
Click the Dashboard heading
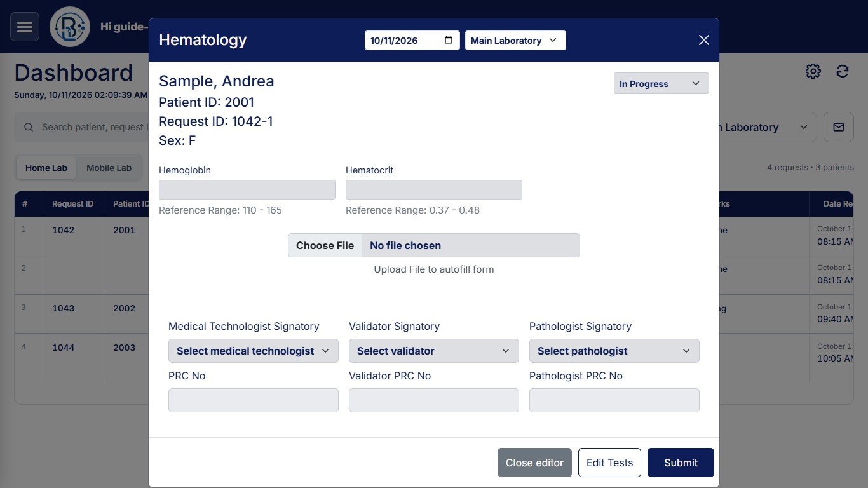[x=74, y=73]
